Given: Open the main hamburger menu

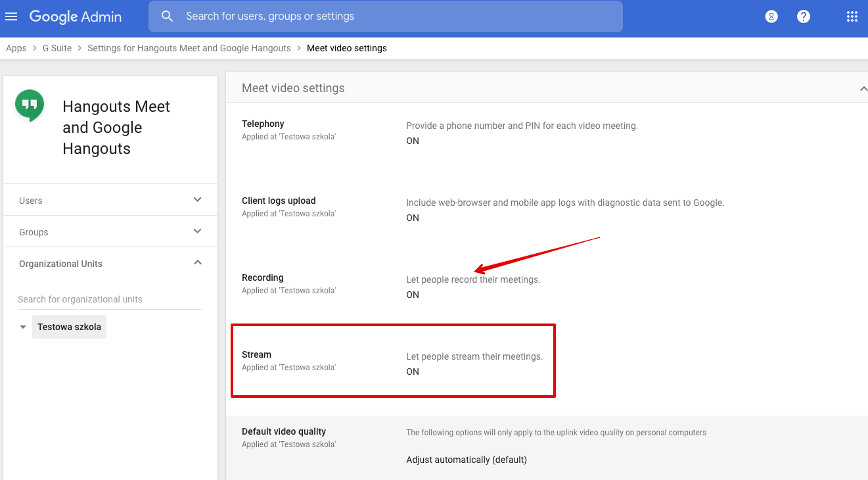Looking at the screenshot, I should [x=11, y=16].
